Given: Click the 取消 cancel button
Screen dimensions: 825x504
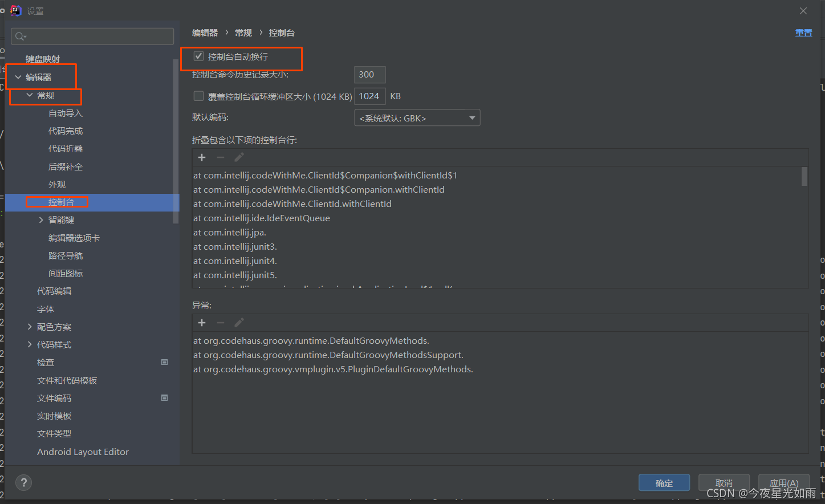Looking at the screenshot, I should pos(724,483).
